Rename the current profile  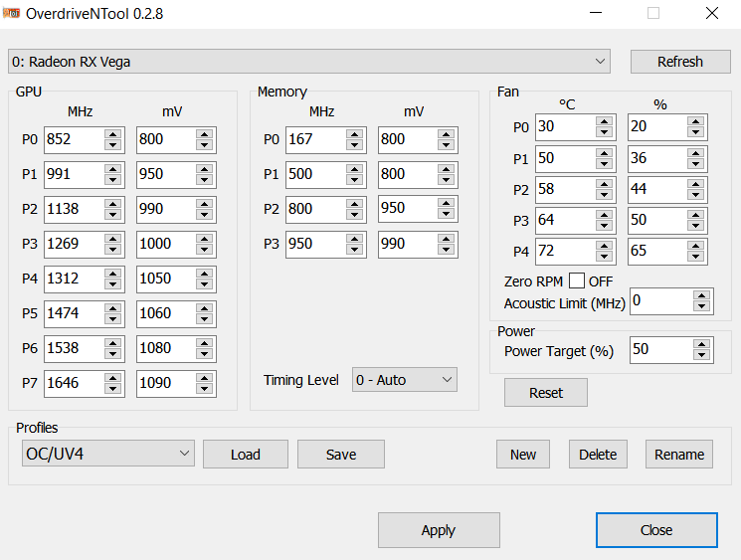pyautogui.click(x=679, y=455)
